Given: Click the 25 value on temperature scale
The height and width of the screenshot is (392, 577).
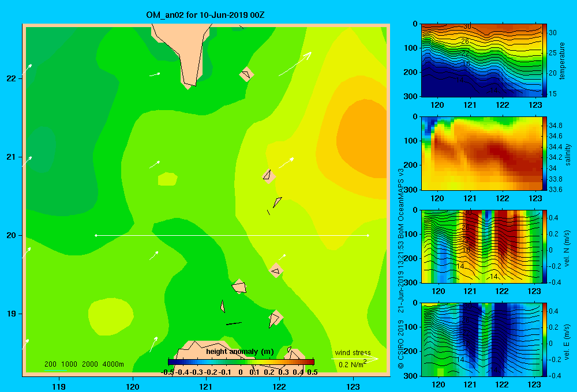Looking at the screenshot, I should click(x=553, y=53).
